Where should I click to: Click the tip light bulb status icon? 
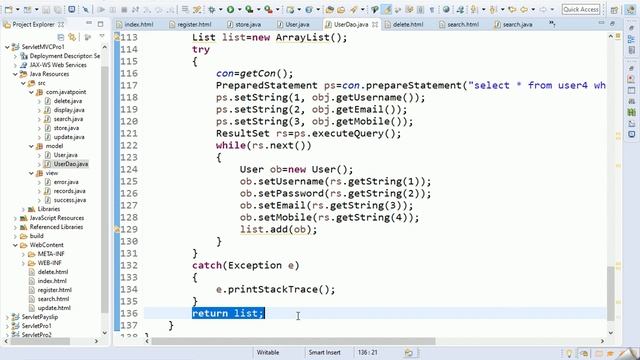(569, 353)
